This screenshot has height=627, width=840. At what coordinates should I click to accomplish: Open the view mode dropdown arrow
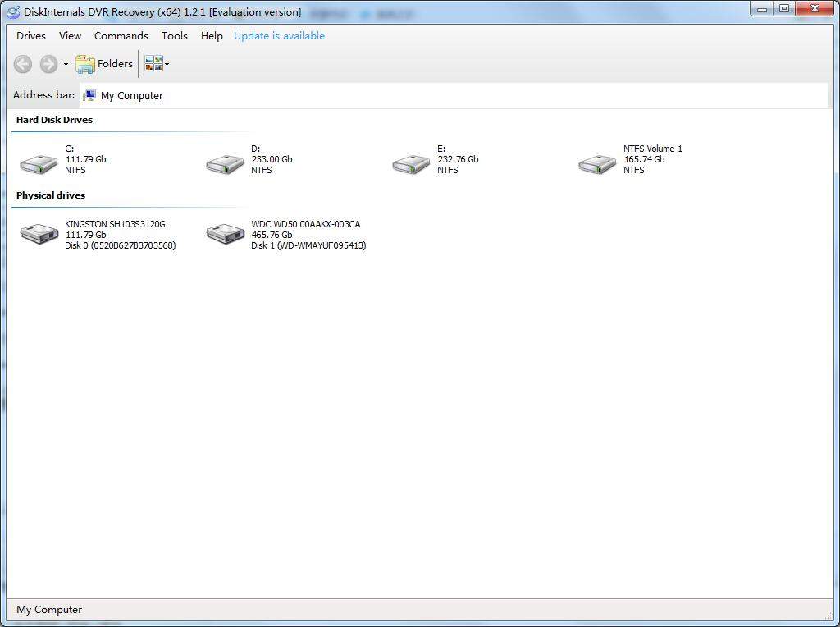[x=166, y=64]
